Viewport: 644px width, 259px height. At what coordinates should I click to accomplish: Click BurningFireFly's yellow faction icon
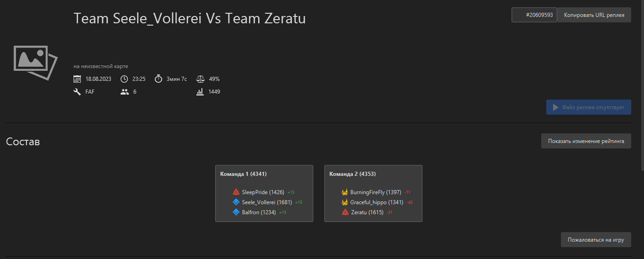pyautogui.click(x=345, y=192)
